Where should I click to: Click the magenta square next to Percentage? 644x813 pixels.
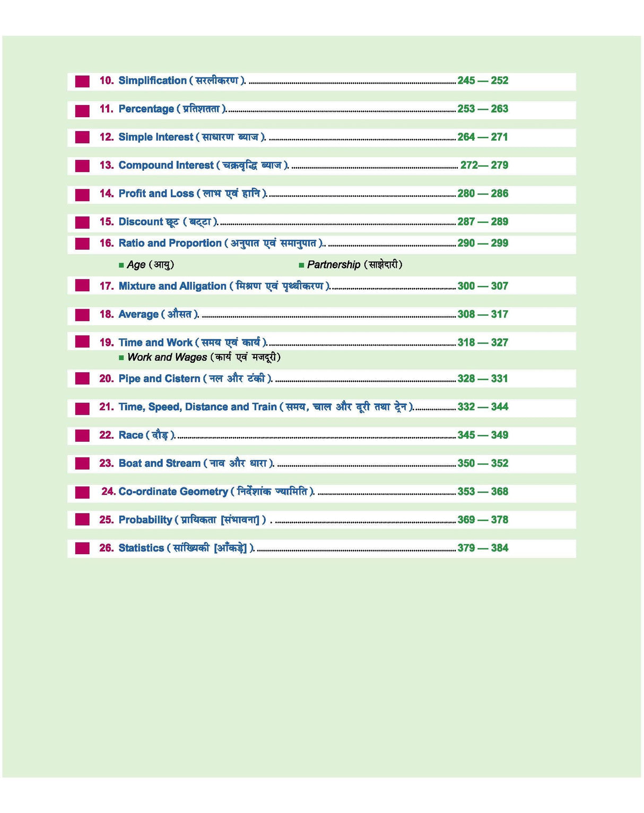[82, 110]
